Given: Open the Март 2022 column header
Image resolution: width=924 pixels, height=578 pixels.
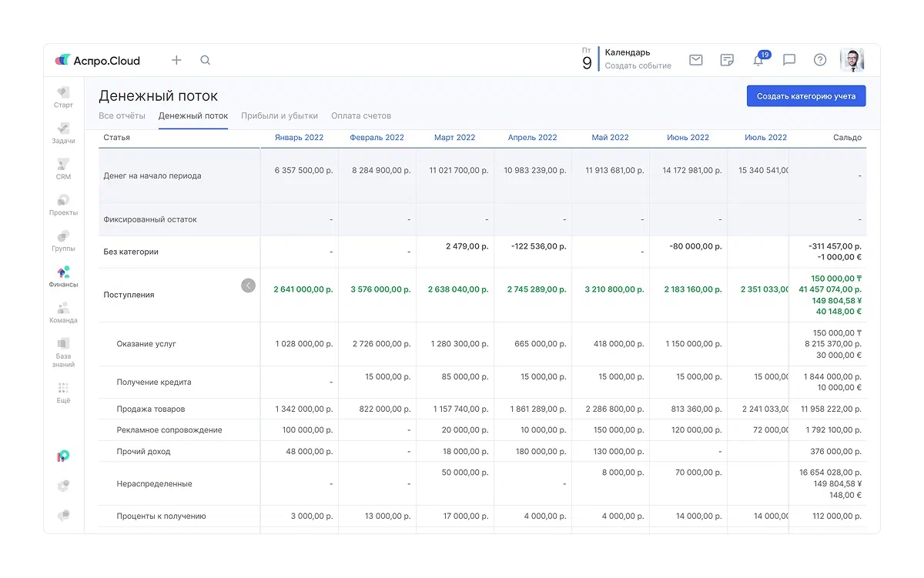Looking at the screenshot, I should (x=454, y=138).
